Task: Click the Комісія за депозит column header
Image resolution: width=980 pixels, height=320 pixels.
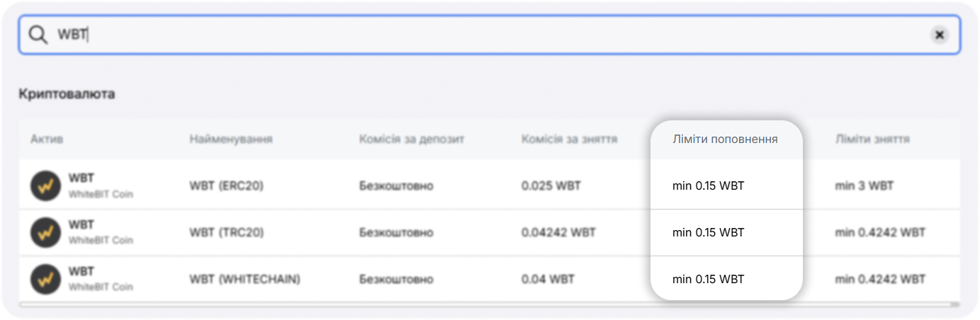Action: (411, 139)
